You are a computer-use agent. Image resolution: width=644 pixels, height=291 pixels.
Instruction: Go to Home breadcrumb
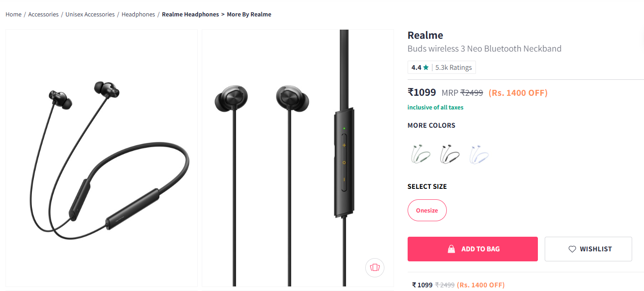tap(13, 14)
